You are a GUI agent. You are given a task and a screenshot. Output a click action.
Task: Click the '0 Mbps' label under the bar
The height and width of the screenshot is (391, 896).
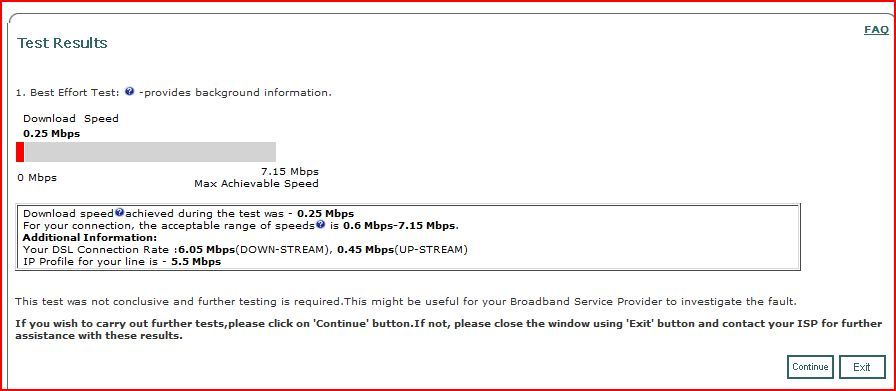click(x=37, y=178)
